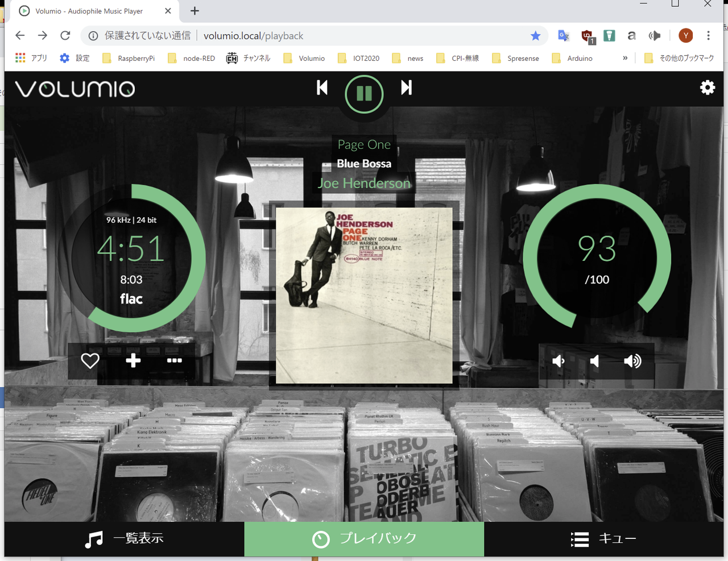The image size is (728, 561).
Task: Click the Volumio logo
Action: (75, 89)
